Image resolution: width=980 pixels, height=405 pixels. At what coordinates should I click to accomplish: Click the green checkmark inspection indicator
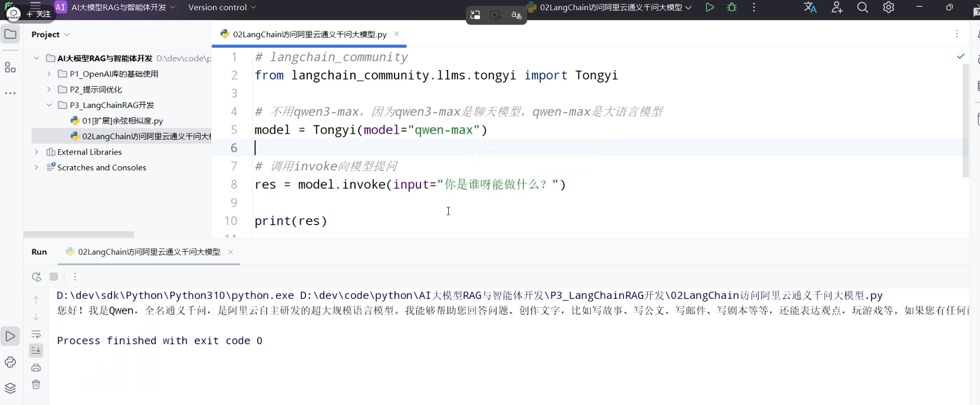click(961, 56)
